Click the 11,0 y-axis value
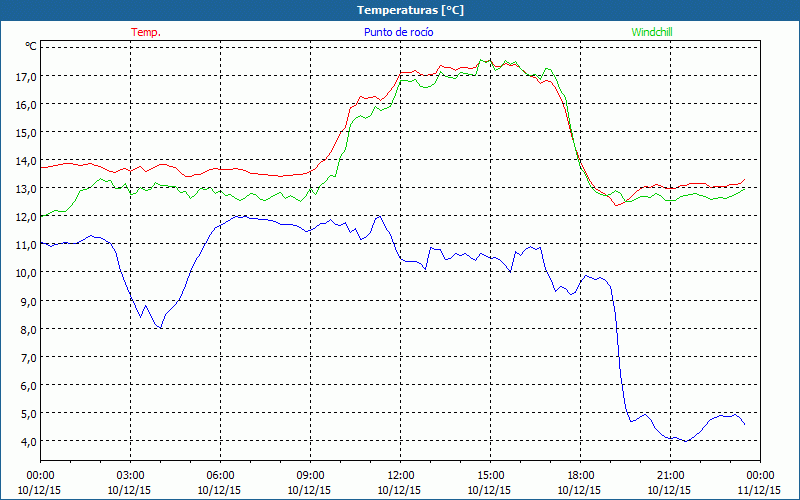The image size is (800, 500). [27, 245]
